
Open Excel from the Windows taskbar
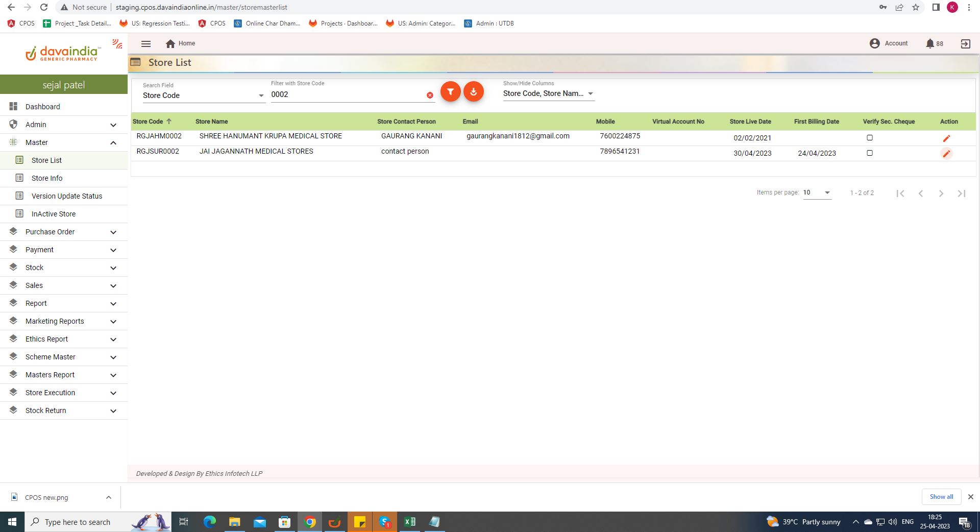[x=409, y=522]
